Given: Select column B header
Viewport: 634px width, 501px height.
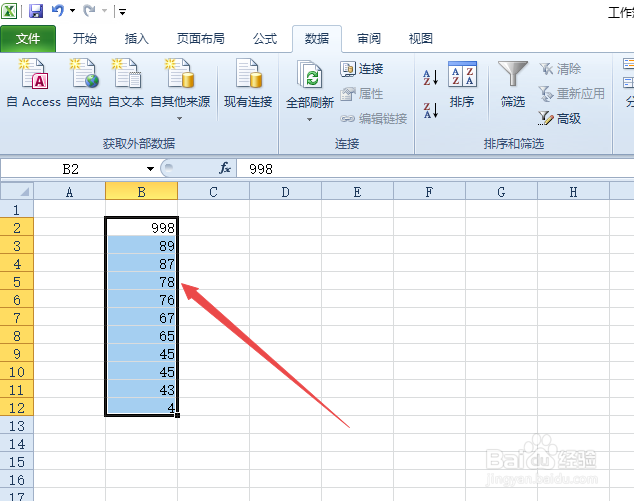Looking at the screenshot, I should pyautogui.click(x=142, y=192).
